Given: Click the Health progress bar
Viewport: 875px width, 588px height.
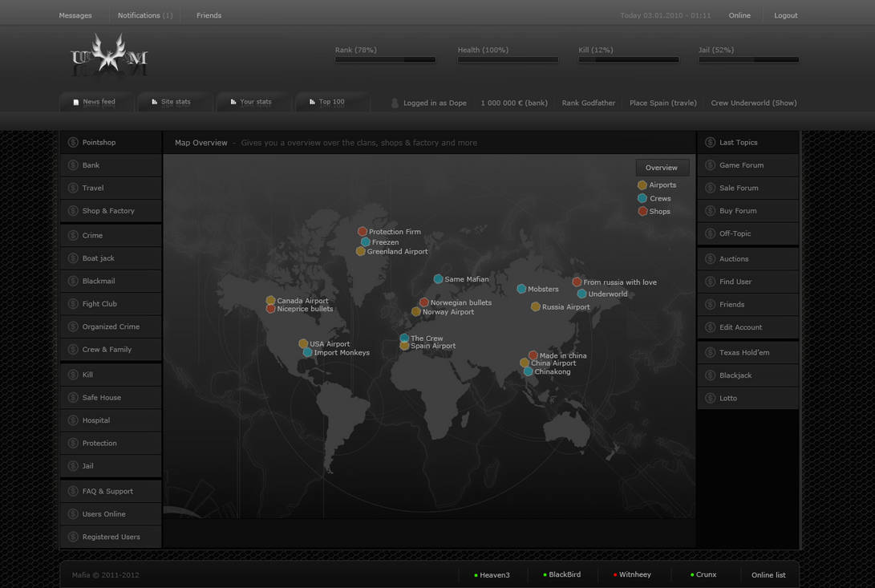Looking at the screenshot, I should coord(508,59).
